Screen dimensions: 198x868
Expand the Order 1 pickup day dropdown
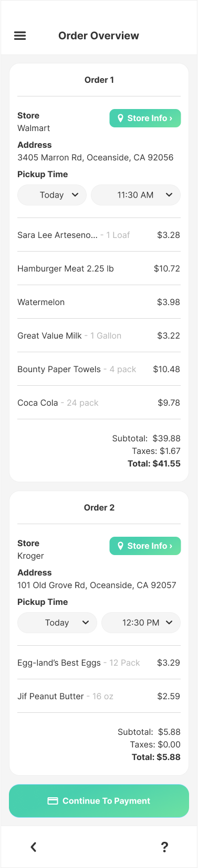[x=52, y=195]
